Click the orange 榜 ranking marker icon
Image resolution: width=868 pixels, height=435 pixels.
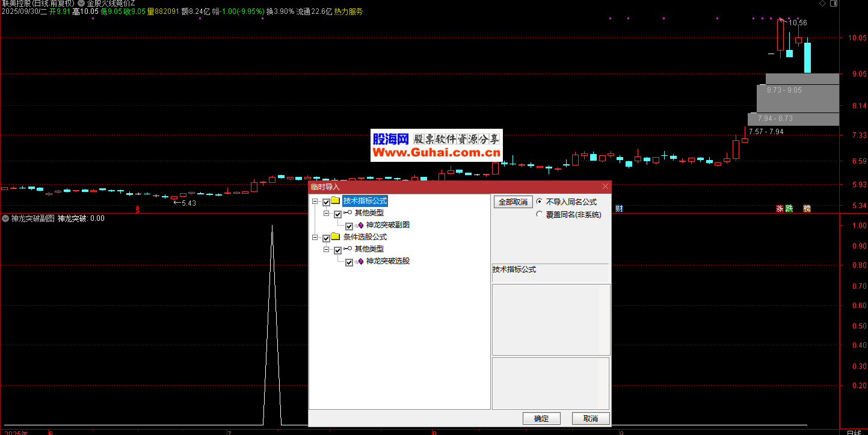807,209
